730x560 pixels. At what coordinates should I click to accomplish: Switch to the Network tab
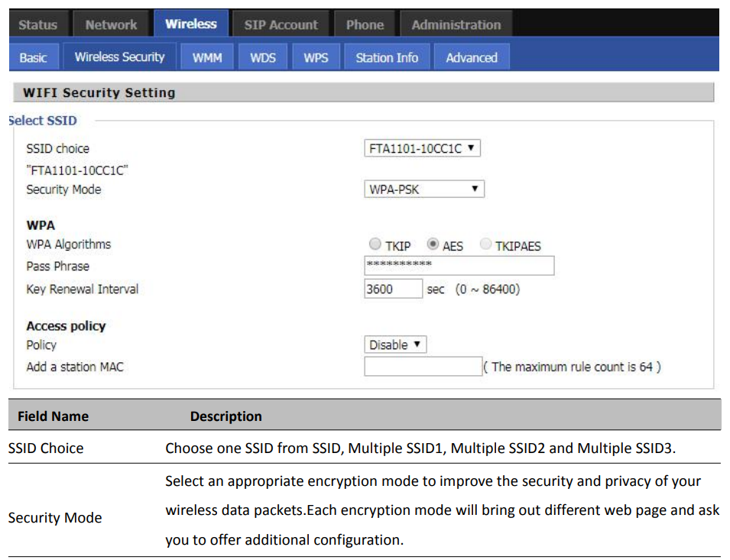click(111, 24)
